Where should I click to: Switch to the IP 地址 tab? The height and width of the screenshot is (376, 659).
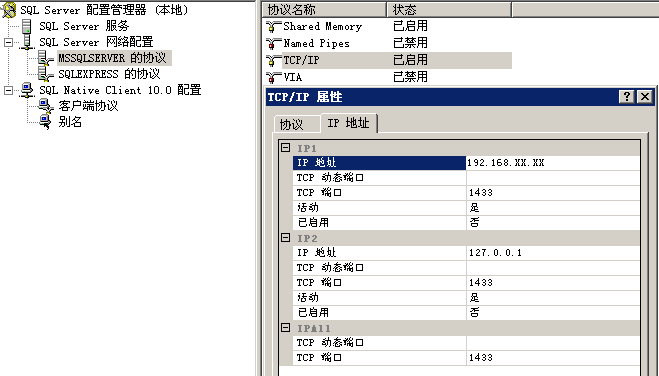348,123
